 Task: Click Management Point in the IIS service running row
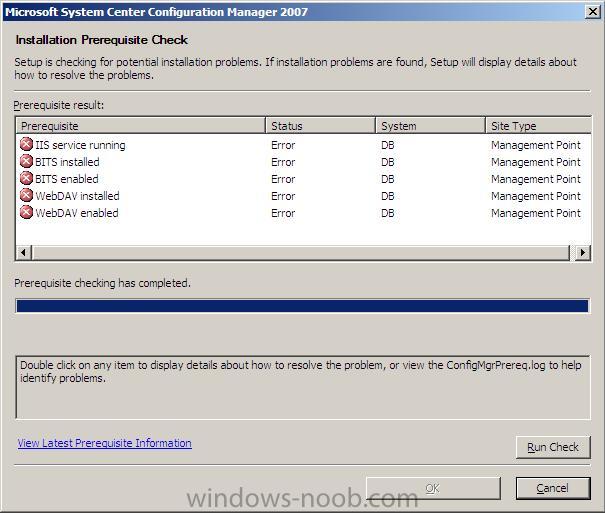click(x=536, y=145)
